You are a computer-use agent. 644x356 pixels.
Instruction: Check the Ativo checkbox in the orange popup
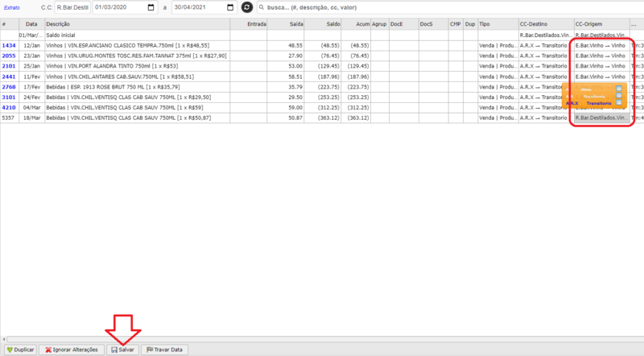click(618, 89)
